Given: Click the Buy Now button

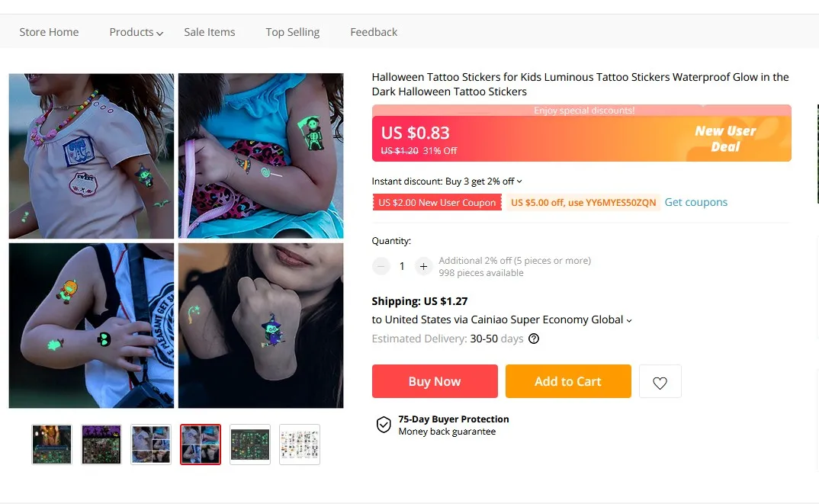Looking at the screenshot, I should 435,381.
